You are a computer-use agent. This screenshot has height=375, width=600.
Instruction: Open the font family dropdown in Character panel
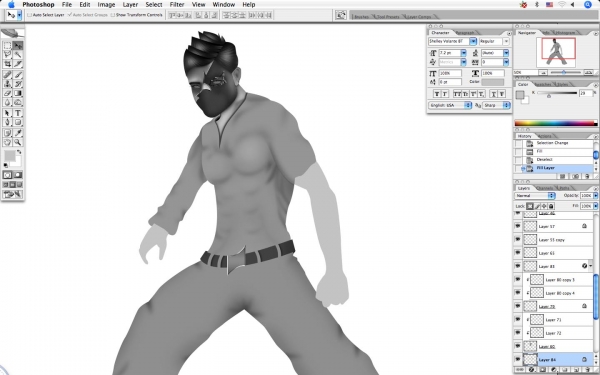tap(473, 41)
